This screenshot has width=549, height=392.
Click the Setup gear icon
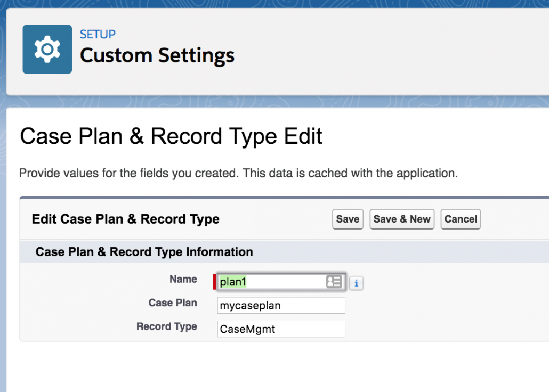pos(47,49)
